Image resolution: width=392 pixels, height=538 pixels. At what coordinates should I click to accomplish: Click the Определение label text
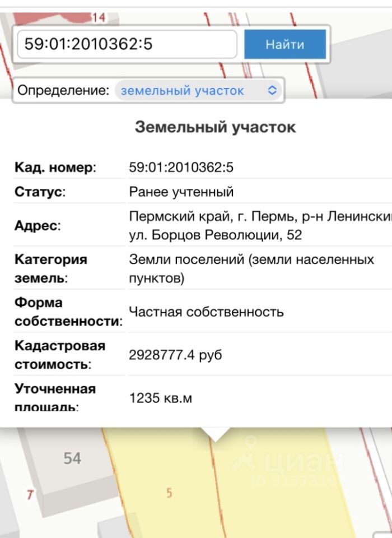tap(63, 91)
